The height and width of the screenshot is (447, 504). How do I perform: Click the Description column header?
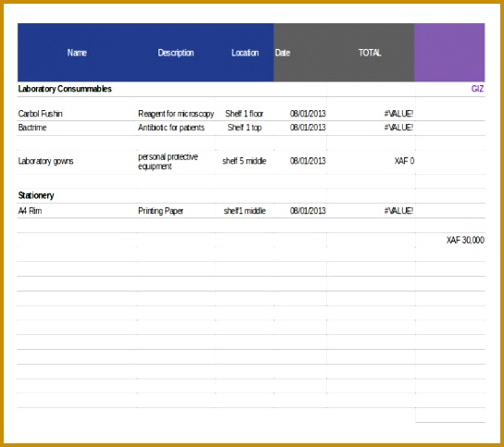[x=176, y=53]
